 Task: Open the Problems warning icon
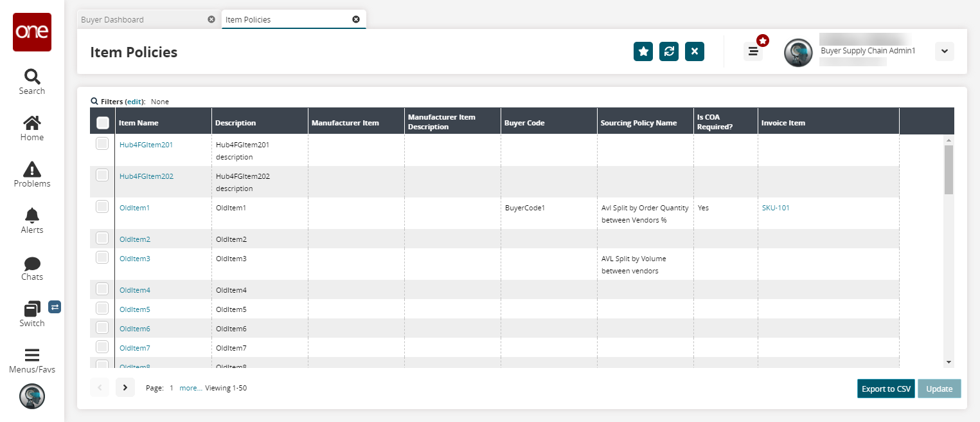[31, 169]
